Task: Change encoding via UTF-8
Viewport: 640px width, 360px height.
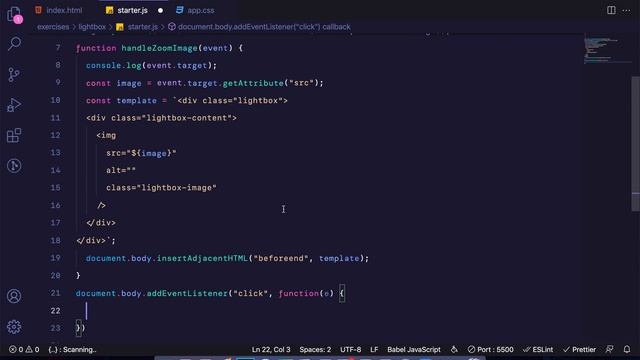Action: (x=351, y=349)
